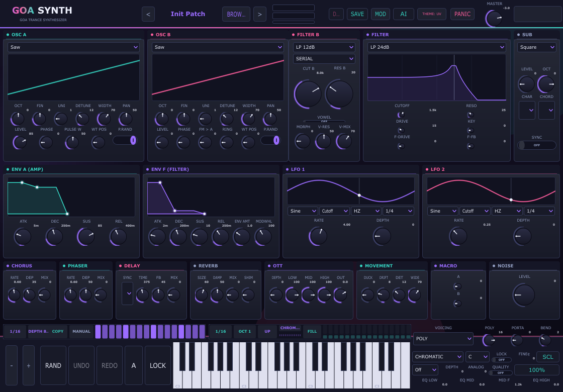Click the SCL button
This screenshot has width=563, height=392.
pos(547,357)
